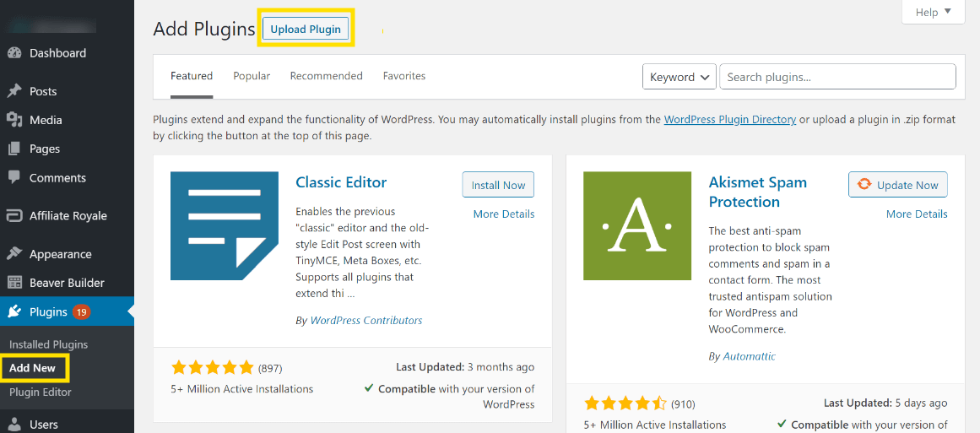Switch to the Popular tab
The width and height of the screenshot is (980, 433).
(x=252, y=76)
